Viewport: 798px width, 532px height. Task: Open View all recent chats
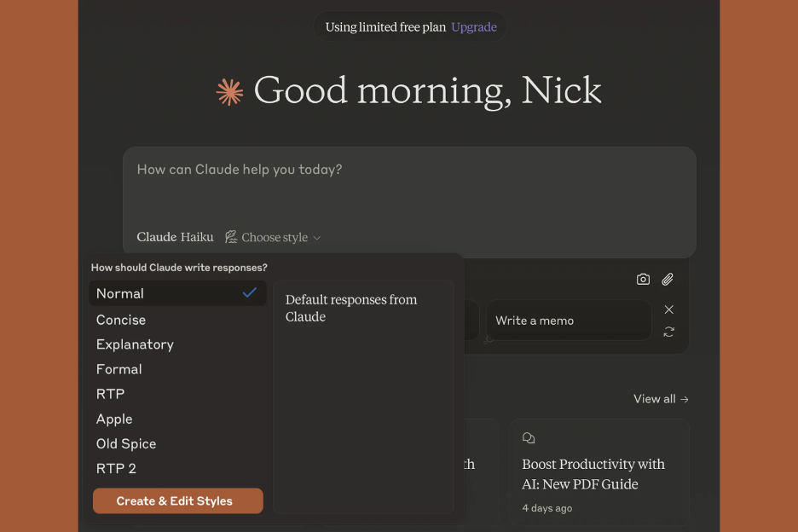661,399
